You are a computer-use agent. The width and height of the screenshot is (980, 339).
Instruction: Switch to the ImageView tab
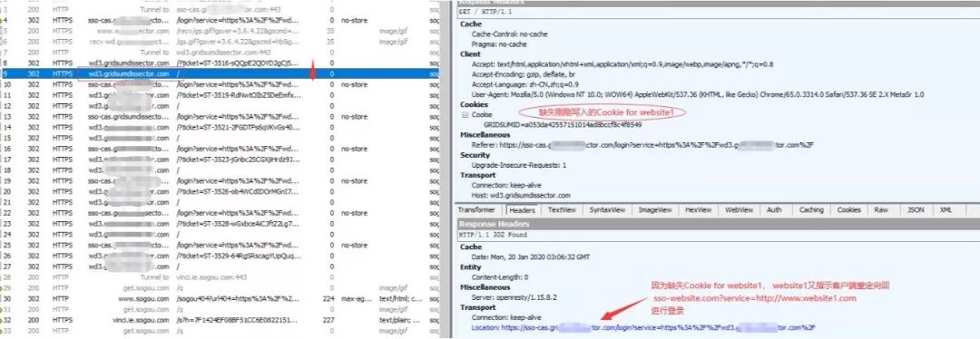click(654, 210)
